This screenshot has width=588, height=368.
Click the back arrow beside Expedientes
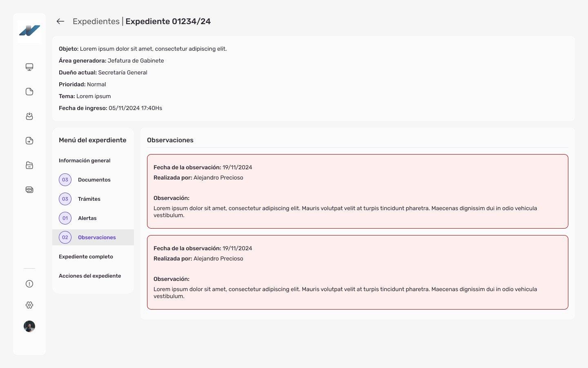pyautogui.click(x=60, y=21)
